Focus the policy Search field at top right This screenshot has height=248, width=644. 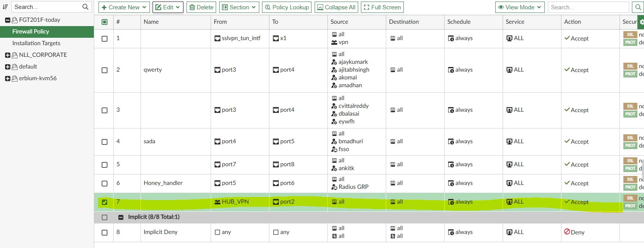[588, 7]
